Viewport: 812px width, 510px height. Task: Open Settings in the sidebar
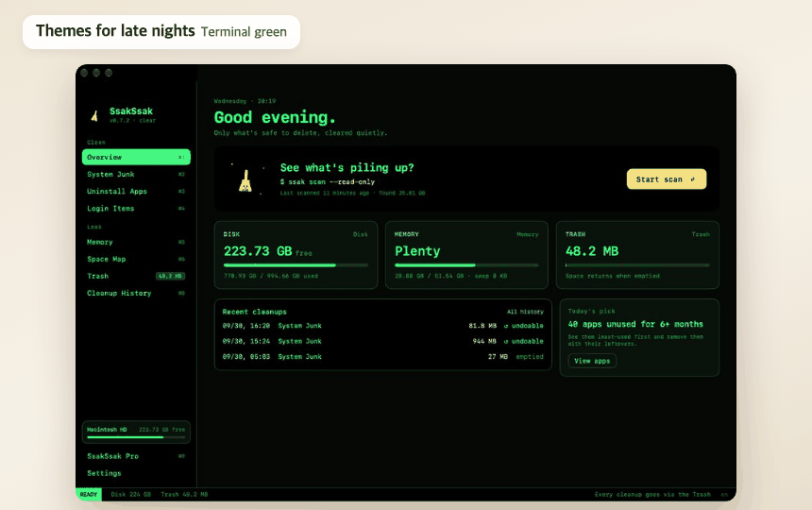136,473
